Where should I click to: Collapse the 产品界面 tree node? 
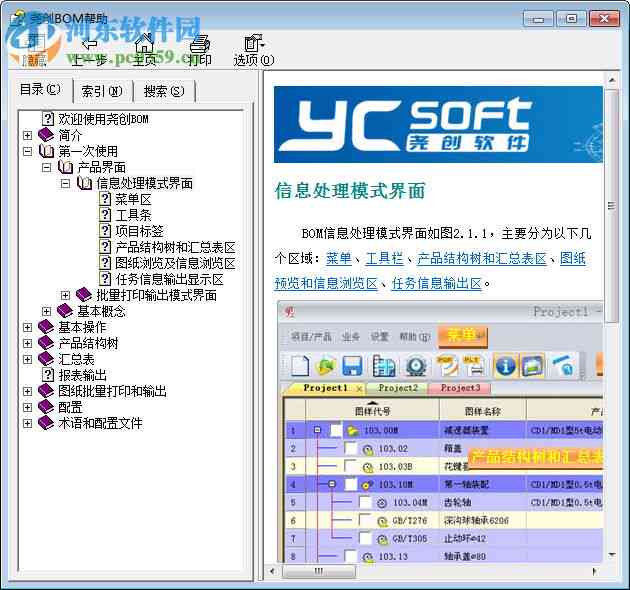(x=47, y=168)
